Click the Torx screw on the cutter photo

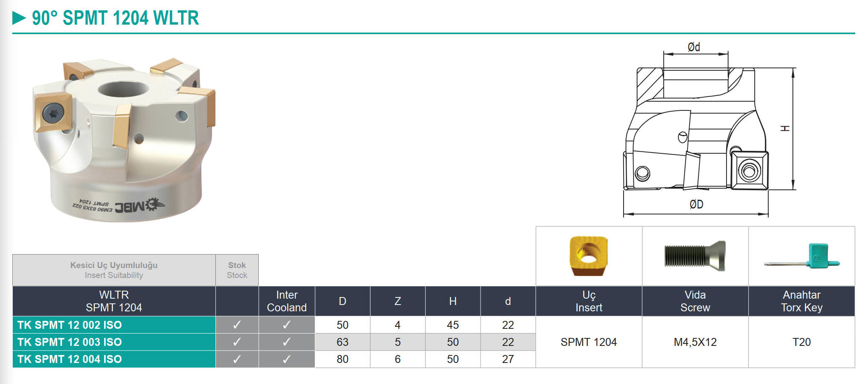coord(53,113)
